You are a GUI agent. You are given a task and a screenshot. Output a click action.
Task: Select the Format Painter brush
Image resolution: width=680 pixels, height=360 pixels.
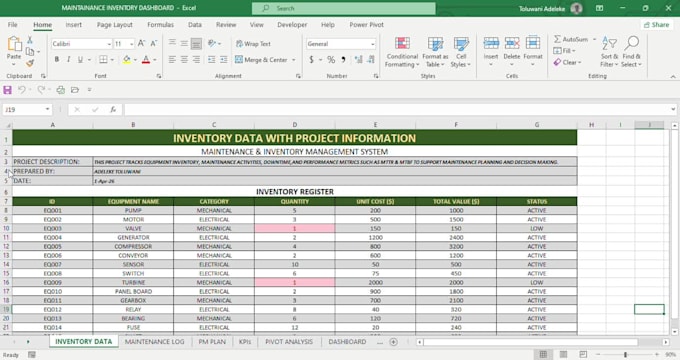30,63
